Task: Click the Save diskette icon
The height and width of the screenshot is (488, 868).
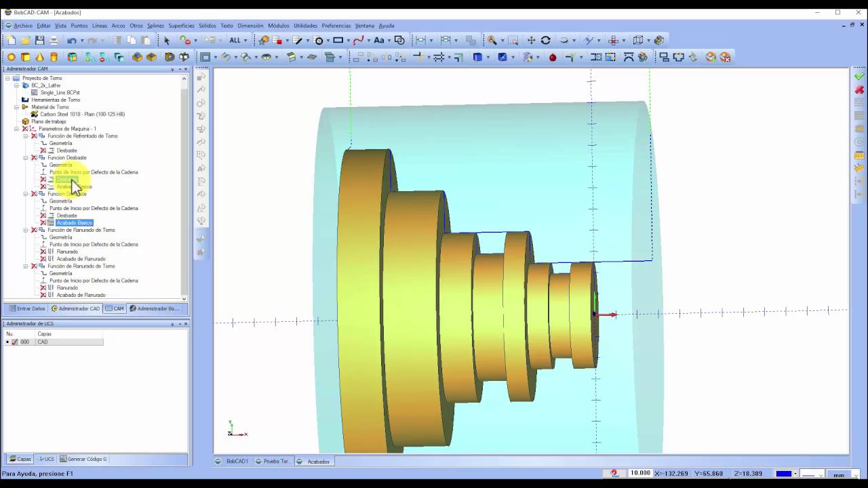Action: tap(39, 41)
